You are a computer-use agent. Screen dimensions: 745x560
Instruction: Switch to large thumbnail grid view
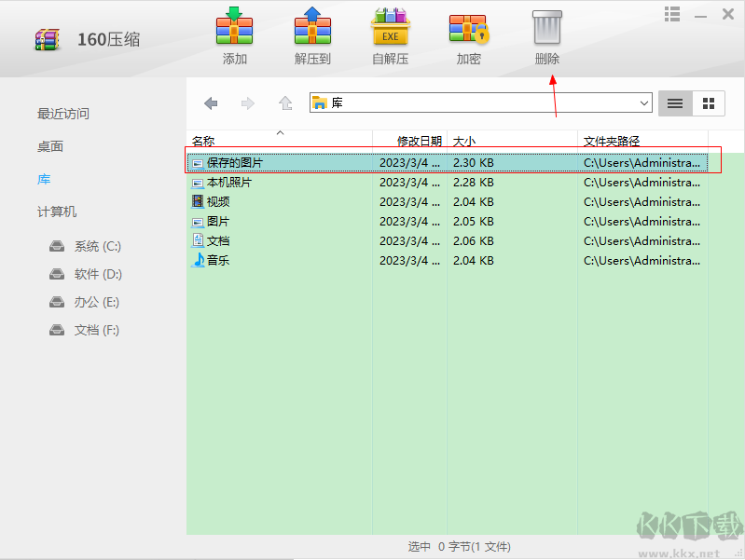709,103
